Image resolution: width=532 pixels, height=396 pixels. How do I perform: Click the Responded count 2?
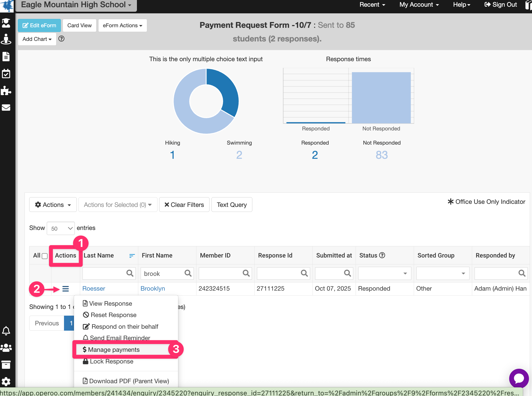(x=315, y=155)
